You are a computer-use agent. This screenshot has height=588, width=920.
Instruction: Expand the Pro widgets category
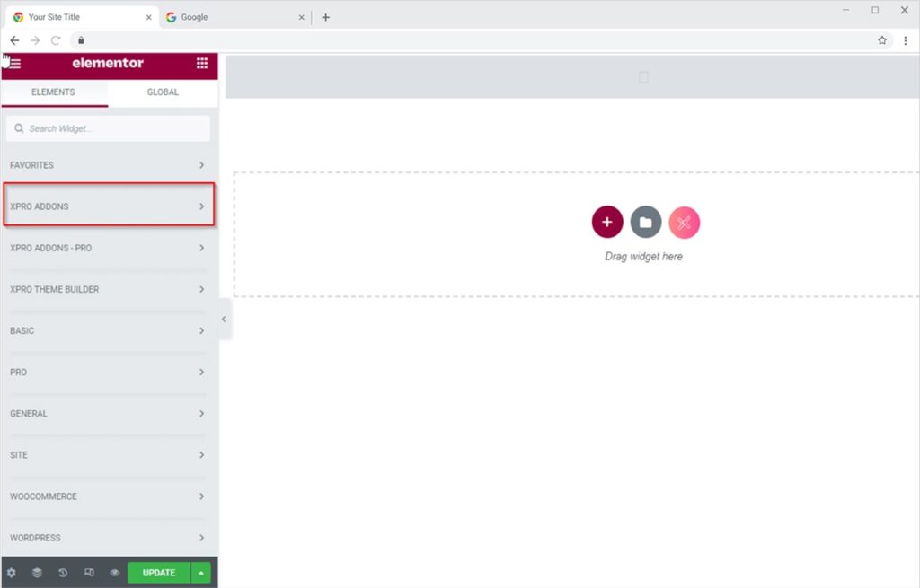(108, 373)
